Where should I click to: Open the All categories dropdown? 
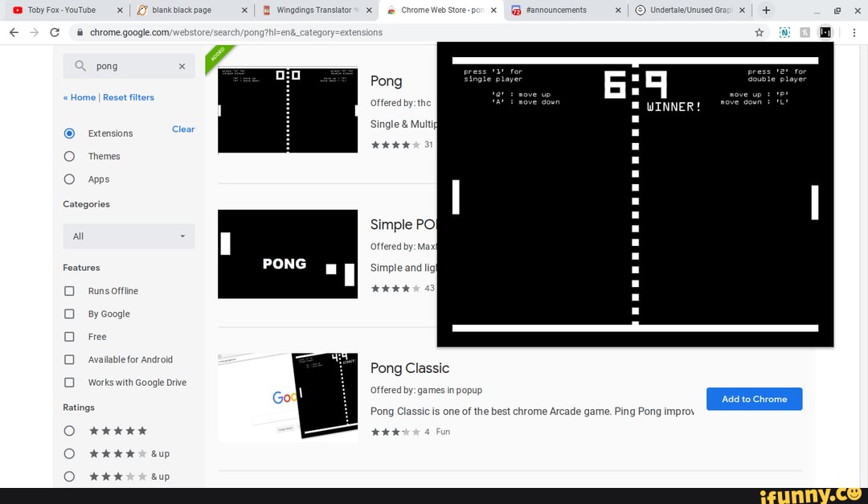pyautogui.click(x=128, y=236)
